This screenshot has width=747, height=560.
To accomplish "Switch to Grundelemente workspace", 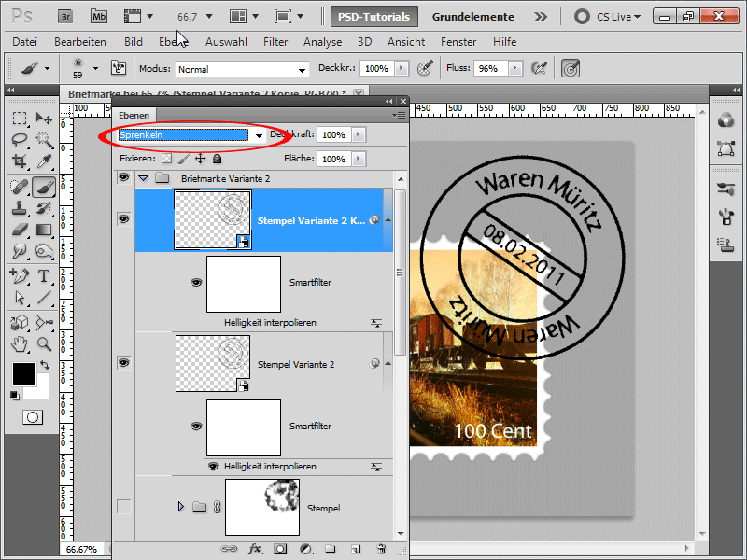I will [472, 17].
